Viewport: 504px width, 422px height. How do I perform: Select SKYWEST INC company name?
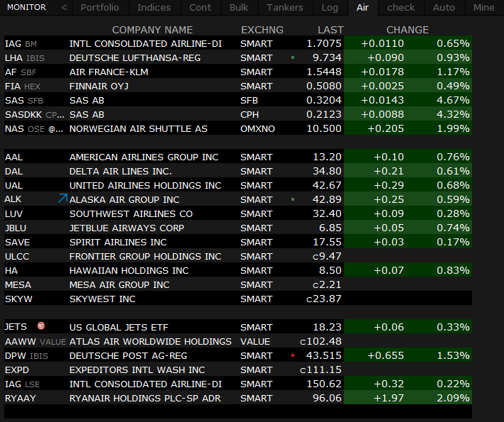(103, 299)
